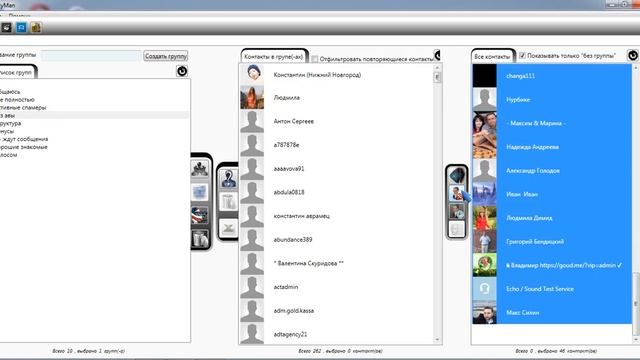
Task: Select 'changa111' in all contacts
Action: pos(552,76)
